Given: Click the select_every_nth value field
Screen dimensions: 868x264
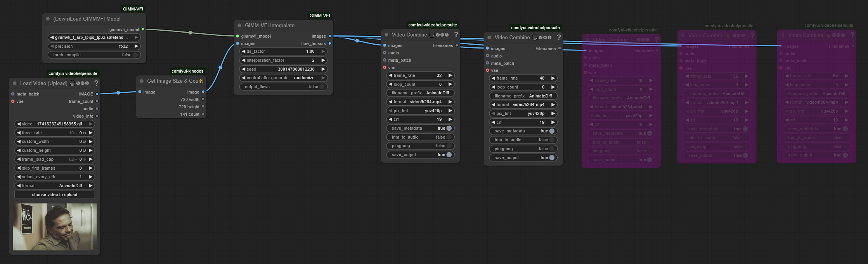Looking at the screenshot, I should [55, 177].
